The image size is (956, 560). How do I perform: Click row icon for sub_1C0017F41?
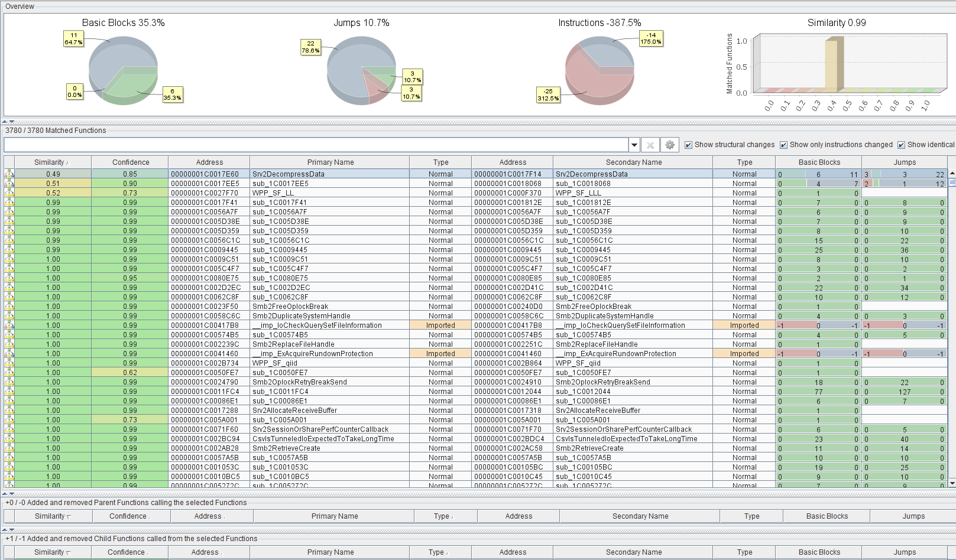tap(9, 202)
